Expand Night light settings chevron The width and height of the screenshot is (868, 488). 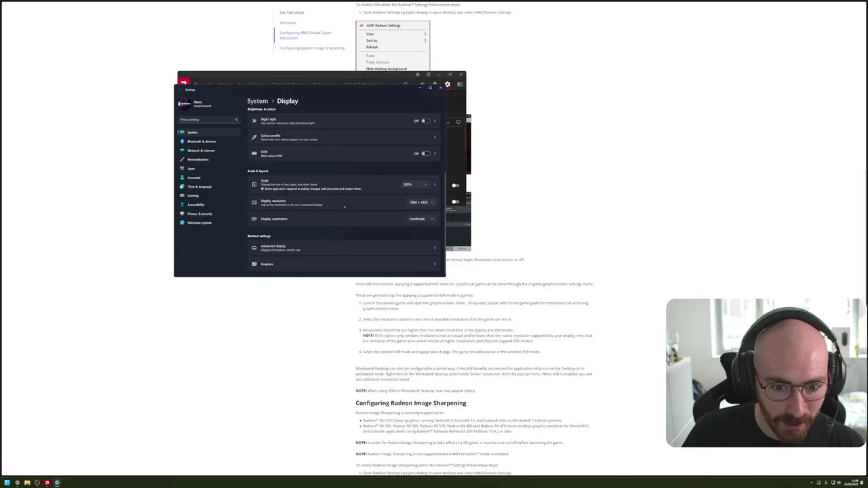(435, 121)
